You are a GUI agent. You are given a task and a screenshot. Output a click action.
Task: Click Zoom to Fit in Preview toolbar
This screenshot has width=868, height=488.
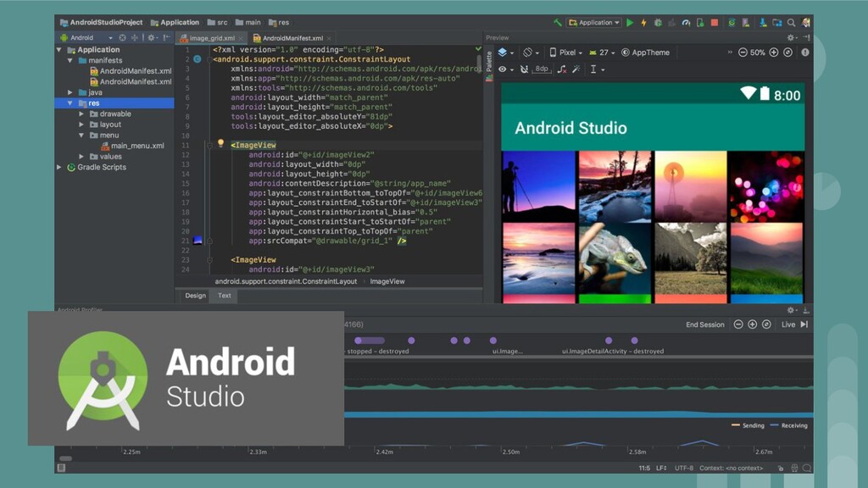click(x=787, y=53)
